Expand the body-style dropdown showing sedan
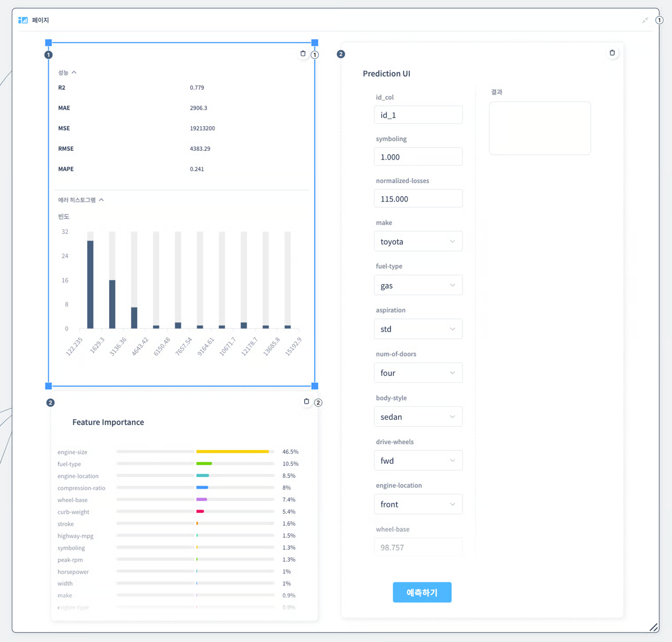672x642 pixels. (418, 417)
